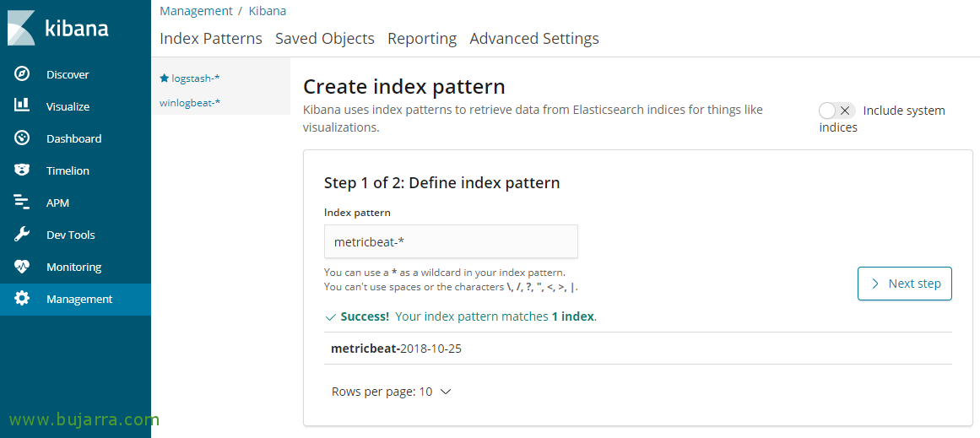Viewport: 980px width, 438px height.
Task: Open the logstash-* index pattern
Action: click(x=196, y=78)
